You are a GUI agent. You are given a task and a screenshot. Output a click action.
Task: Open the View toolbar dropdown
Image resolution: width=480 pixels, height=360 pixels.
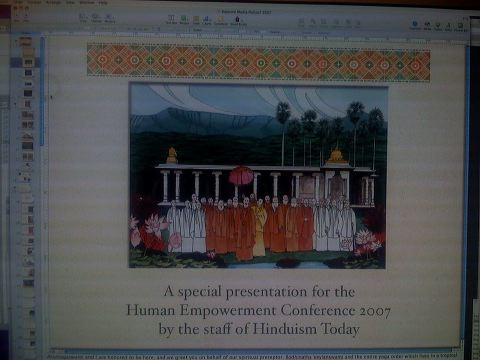(x=83, y=17)
